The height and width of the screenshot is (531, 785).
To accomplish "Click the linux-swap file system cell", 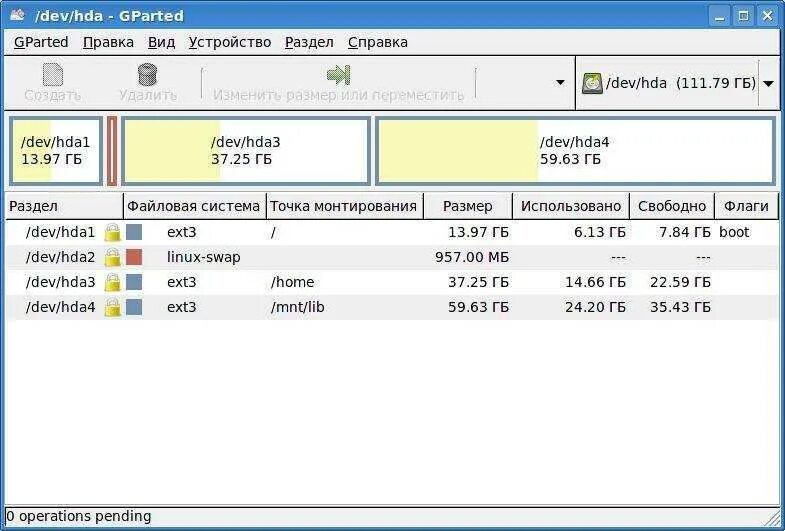I will pos(204,257).
